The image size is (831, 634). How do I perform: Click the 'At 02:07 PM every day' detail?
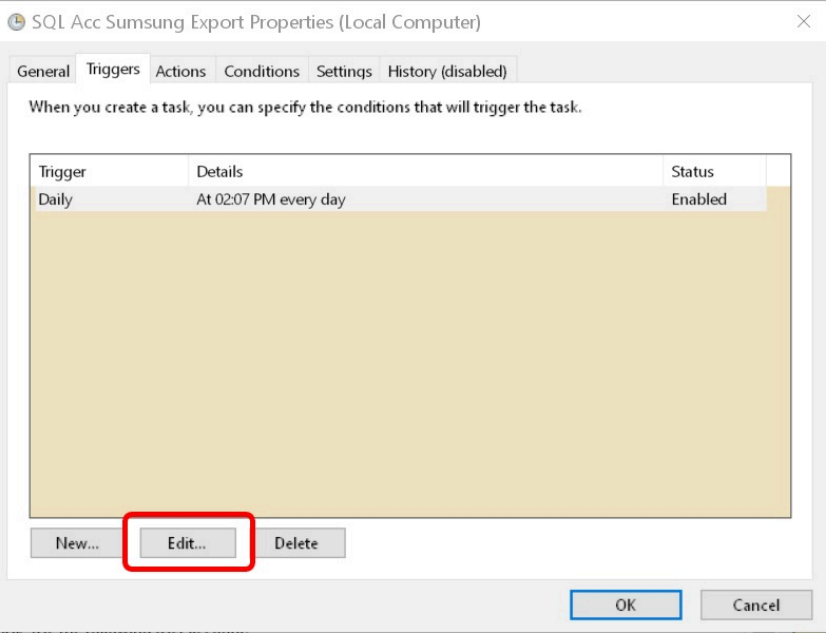pos(271,199)
